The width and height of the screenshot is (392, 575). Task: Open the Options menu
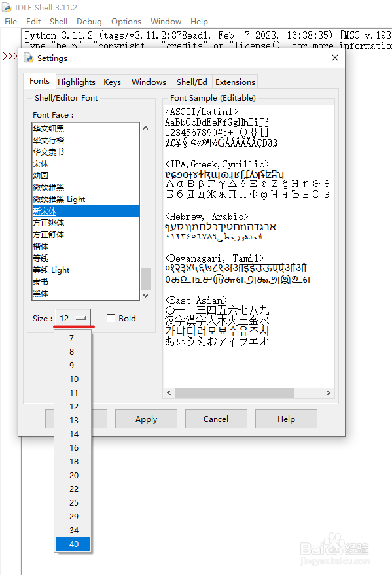tap(126, 22)
